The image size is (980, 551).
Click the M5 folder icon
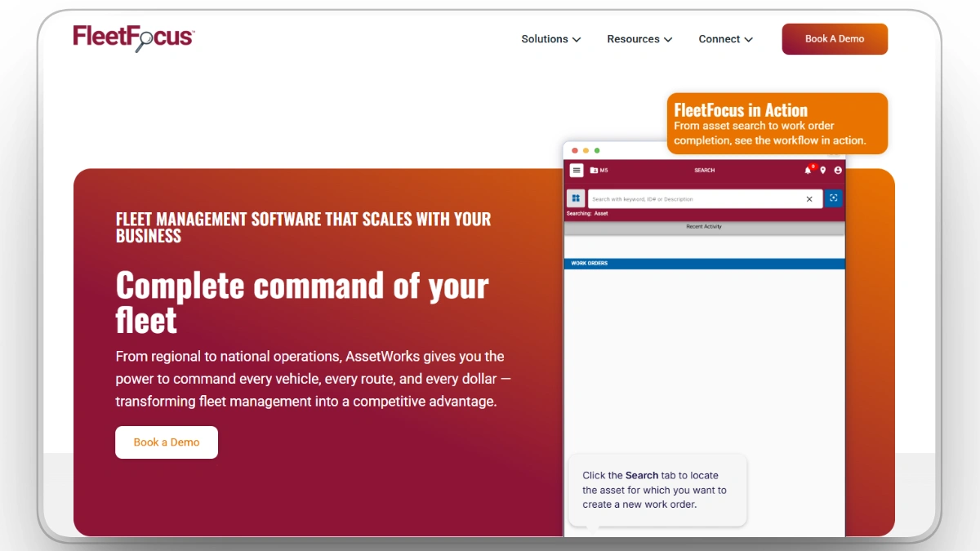pos(594,171)
